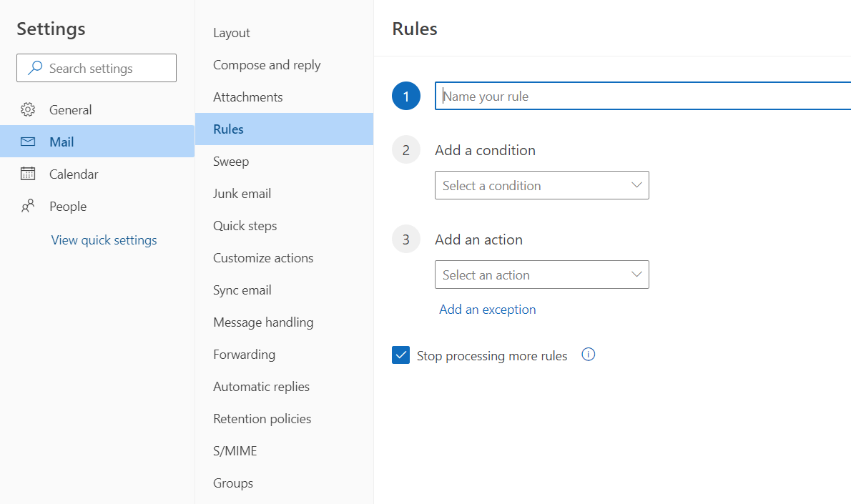Select Automatic replies in the settings list
The height and width of the screenshot is (504, 851).
[261, 386]
